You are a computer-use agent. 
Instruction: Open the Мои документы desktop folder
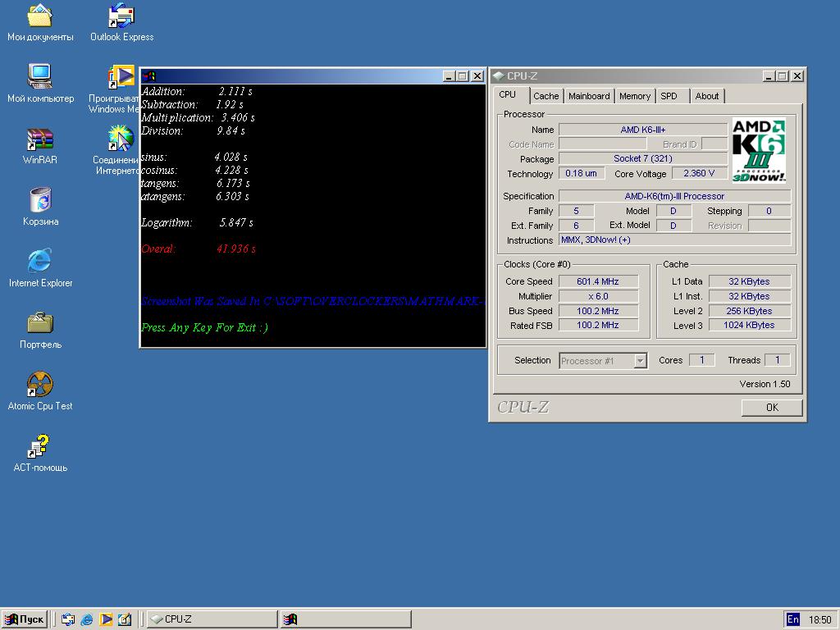(40, 23)
